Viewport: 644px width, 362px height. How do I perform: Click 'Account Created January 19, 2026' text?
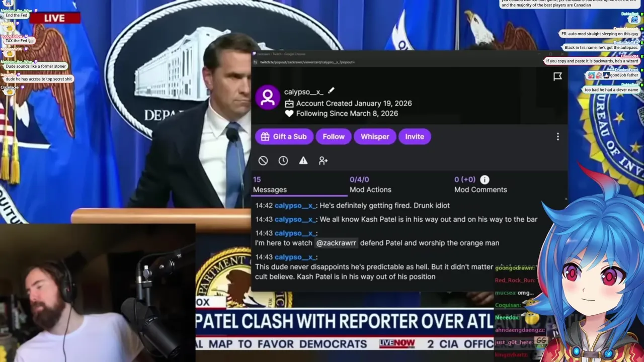tap(354, 103)
